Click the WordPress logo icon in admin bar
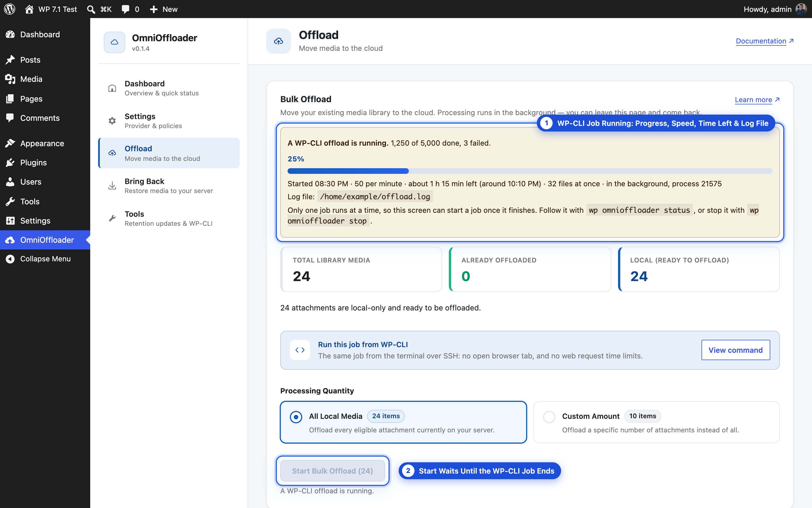Screen dimensions: 812x508 [9, 9]
